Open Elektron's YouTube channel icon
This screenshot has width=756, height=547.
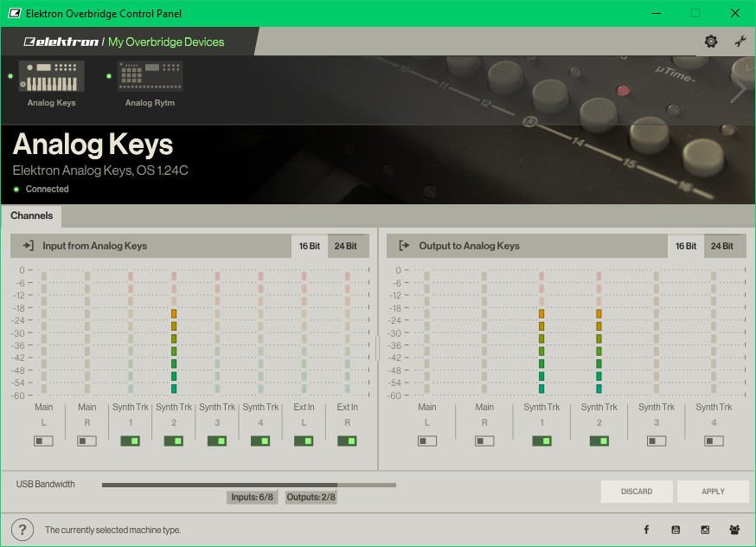(676, 530)
